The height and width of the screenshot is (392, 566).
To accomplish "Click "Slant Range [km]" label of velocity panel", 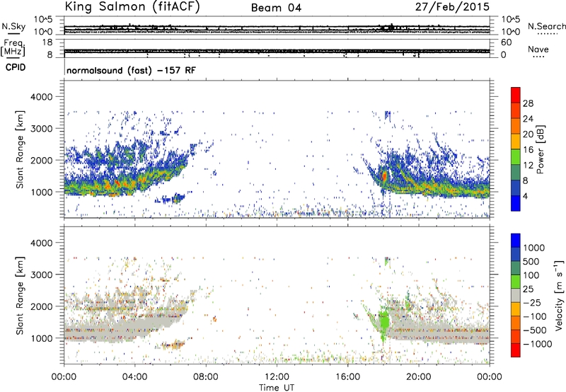I will click(x=20, y=296).
